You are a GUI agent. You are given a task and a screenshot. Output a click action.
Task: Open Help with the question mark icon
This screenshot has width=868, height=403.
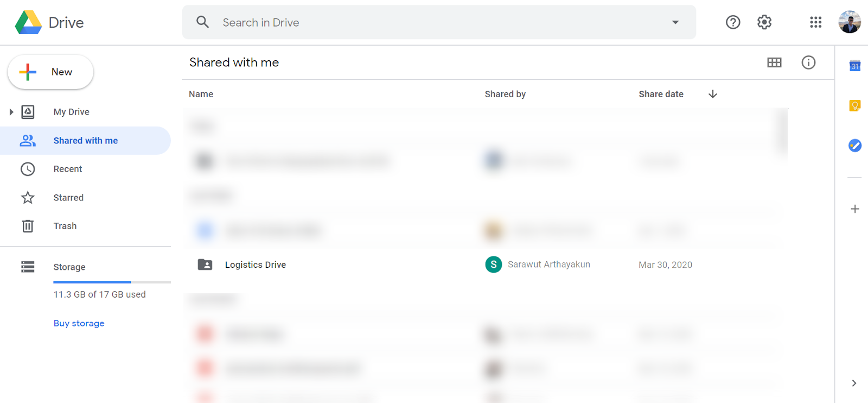click(732, 22)
